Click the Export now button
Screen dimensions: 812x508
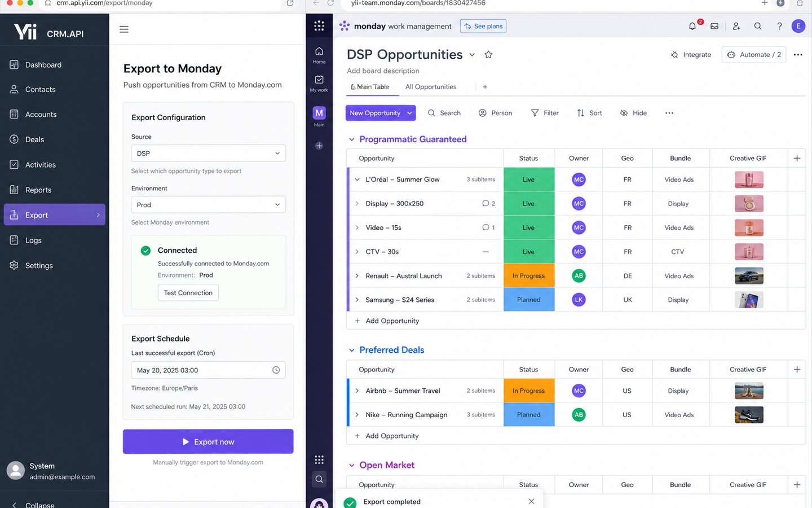(x=208, y=441)
